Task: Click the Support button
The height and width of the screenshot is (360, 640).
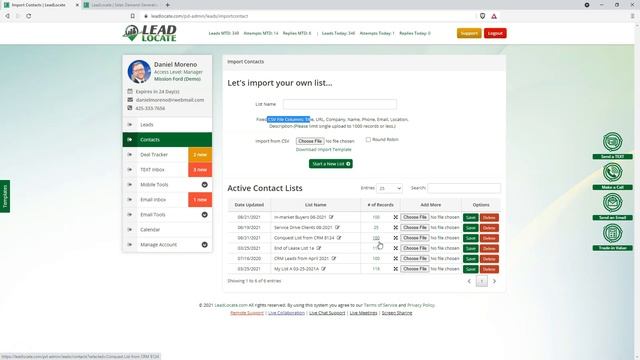Action: [469, 33]
